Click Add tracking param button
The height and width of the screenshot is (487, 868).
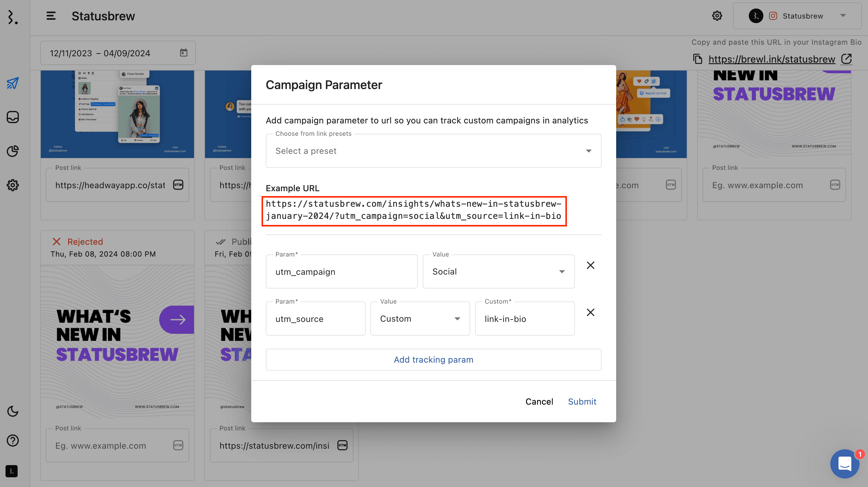(433, 360)
